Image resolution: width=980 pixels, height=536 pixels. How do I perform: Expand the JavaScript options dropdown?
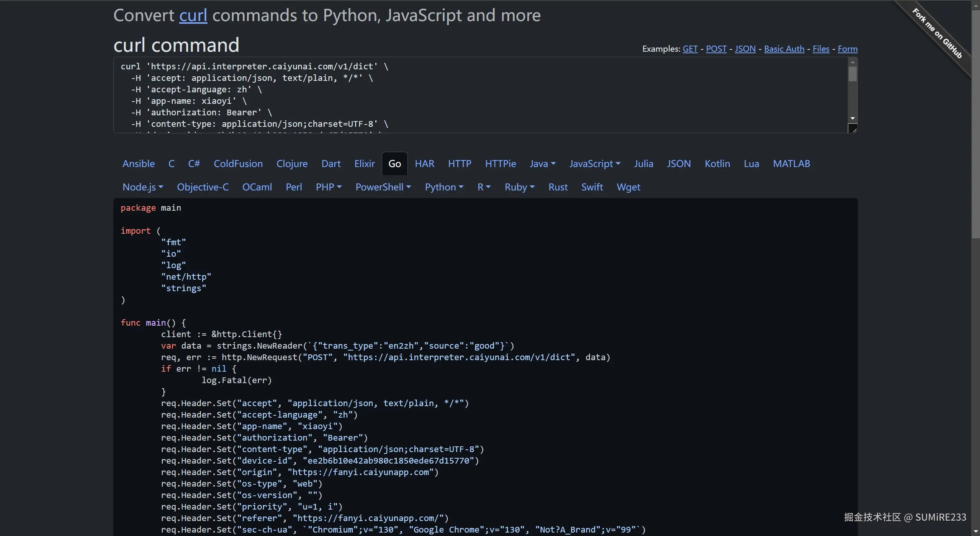(x=594, y=164)
